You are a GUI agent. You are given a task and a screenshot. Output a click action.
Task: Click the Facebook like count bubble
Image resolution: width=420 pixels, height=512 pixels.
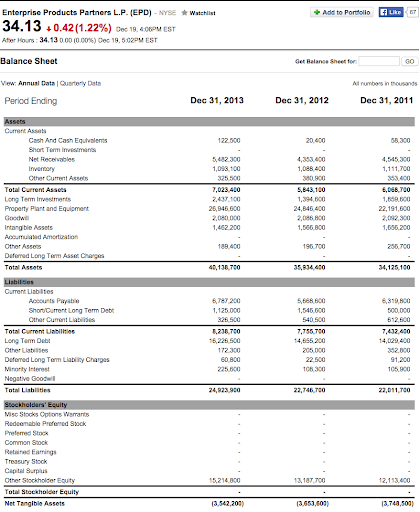pos(413,12)
